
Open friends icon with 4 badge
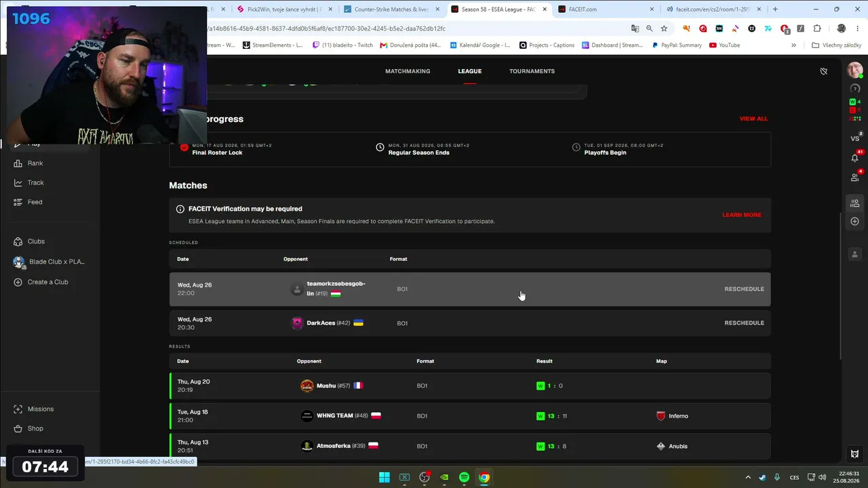854,177
